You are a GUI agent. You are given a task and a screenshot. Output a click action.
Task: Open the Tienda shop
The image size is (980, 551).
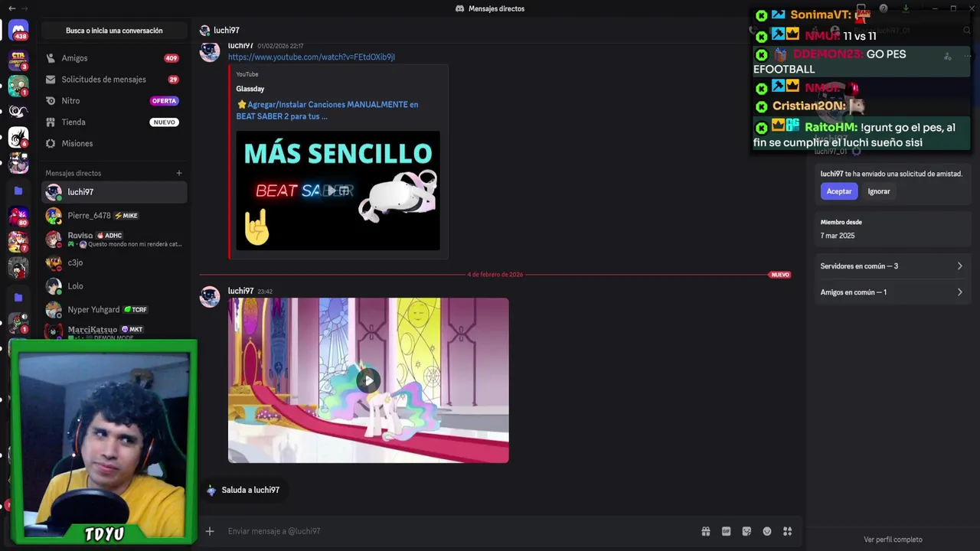(x=114, y=122)
